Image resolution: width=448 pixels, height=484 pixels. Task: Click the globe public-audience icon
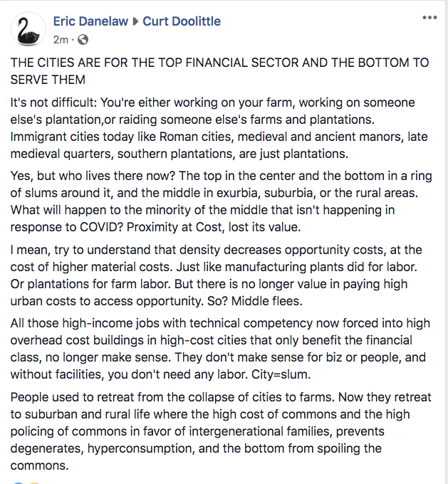click(x=82, y=39)
